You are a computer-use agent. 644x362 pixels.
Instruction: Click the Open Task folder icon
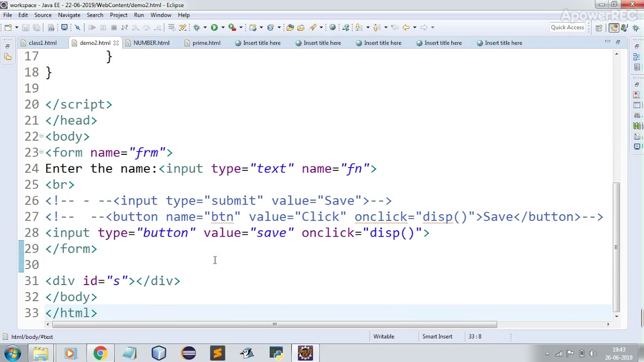301,27
